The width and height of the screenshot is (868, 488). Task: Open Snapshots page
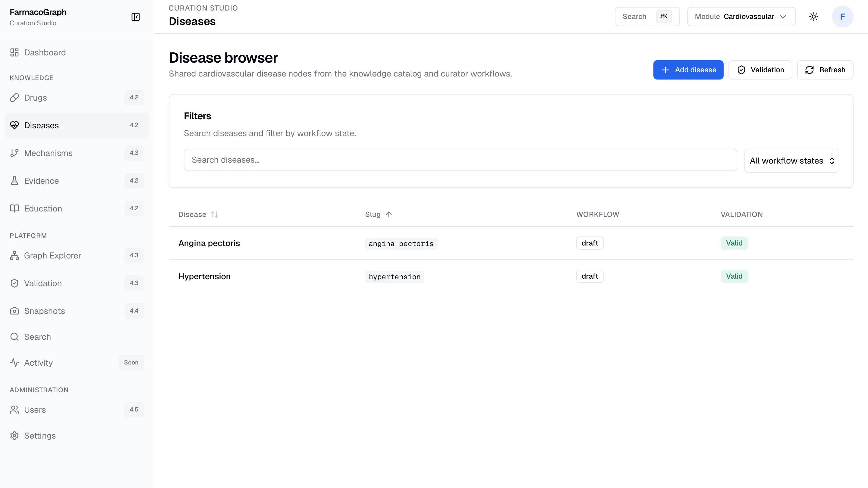pyautogui.click(x=77, y=311)
